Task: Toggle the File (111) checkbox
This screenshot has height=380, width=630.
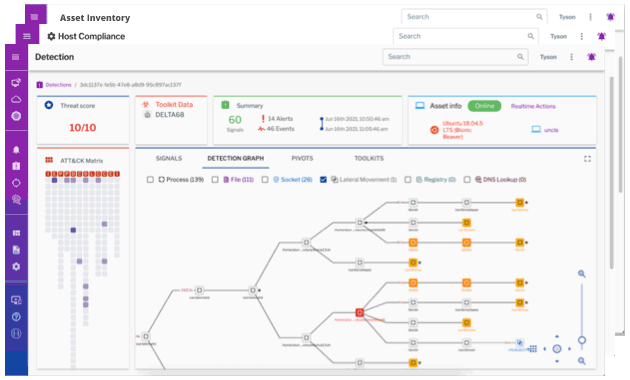Action: click(x=215, y=180)
